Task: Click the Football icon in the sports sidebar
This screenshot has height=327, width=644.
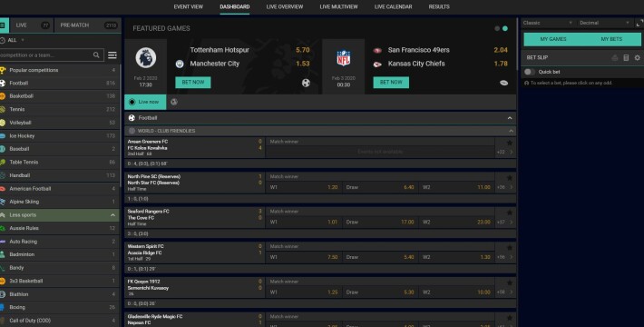Action: point(3,83)
